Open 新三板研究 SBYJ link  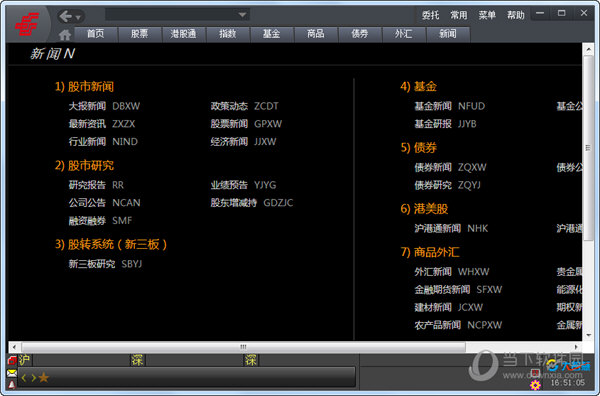tap(105, 264)
